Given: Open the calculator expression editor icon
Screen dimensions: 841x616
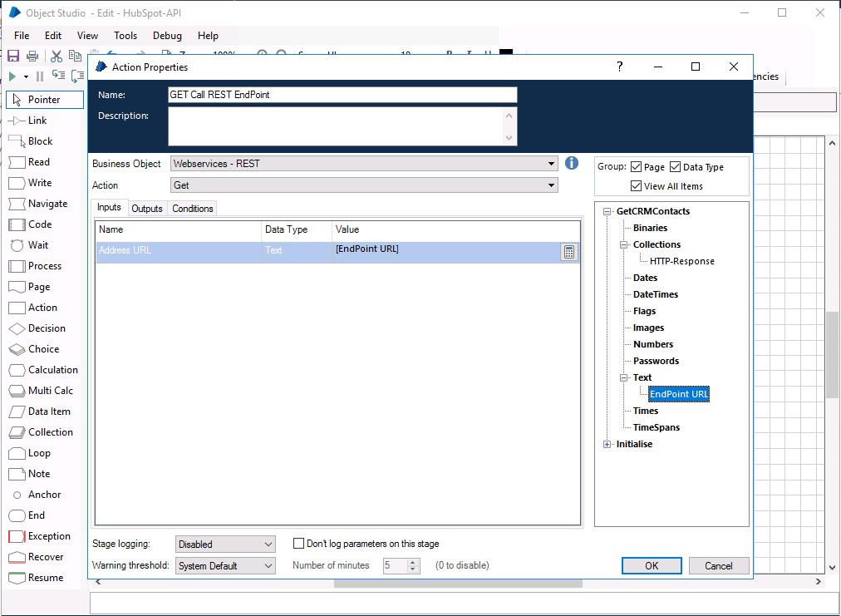Looking at the screenshot, I should pyautogui.click(x=569, y=252).
